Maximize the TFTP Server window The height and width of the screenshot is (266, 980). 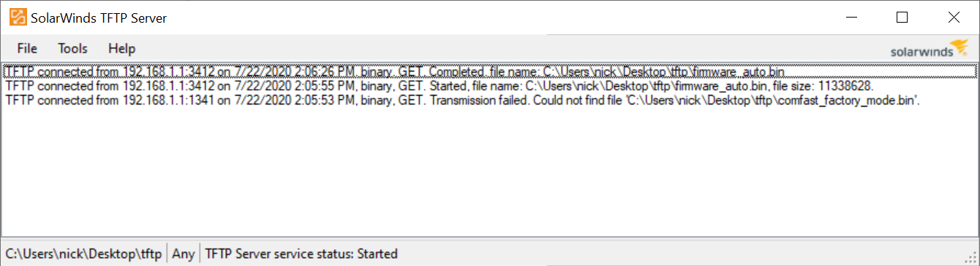[902, 17]
